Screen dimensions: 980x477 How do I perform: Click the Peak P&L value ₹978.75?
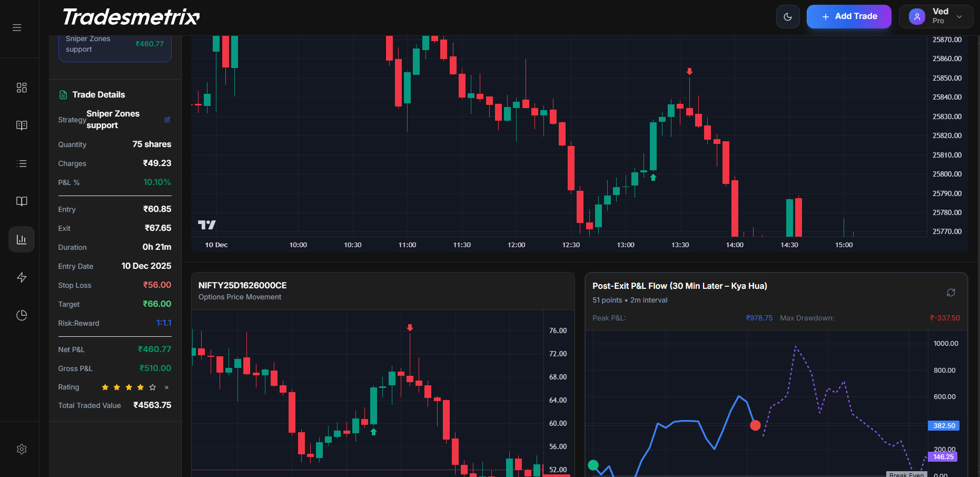coord(759,318)
